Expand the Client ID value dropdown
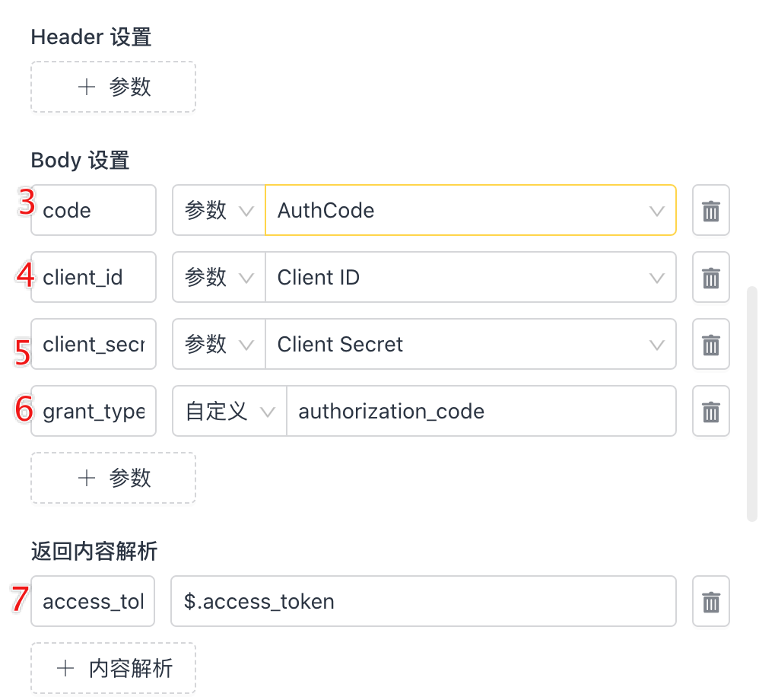 [x=471, y=277]
